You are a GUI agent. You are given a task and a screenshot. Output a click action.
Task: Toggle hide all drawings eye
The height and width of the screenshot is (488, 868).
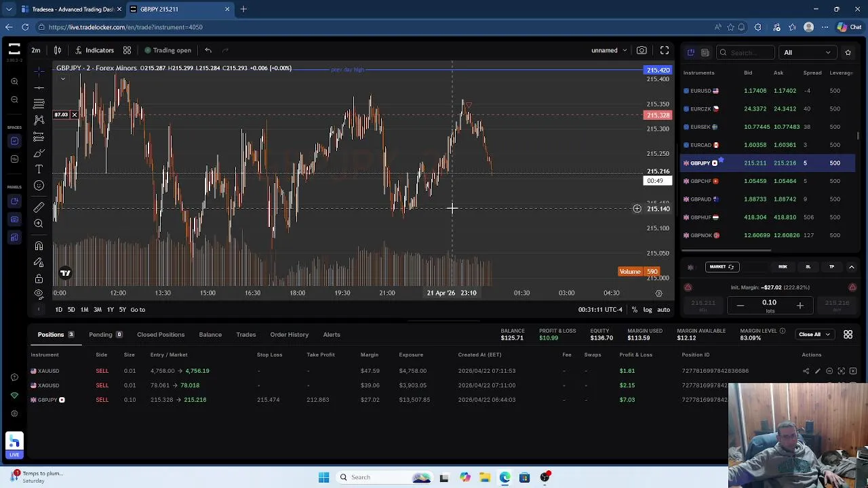pos(39,293)
